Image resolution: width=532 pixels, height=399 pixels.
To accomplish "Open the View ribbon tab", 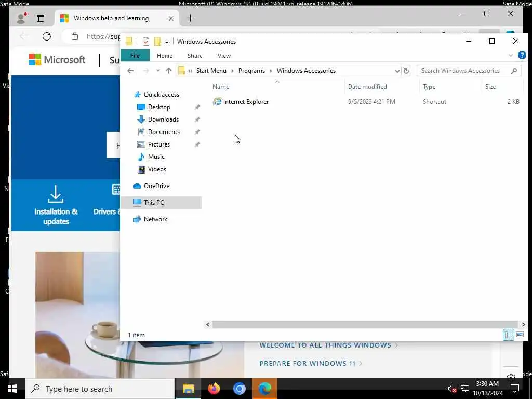I will [x=224, y=56].
